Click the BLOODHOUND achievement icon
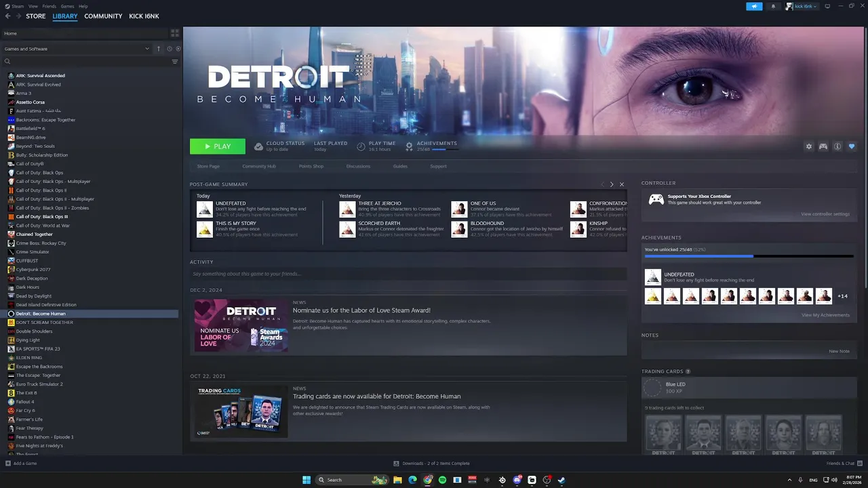This screenshot has width=868, height=488. [459, 228]
